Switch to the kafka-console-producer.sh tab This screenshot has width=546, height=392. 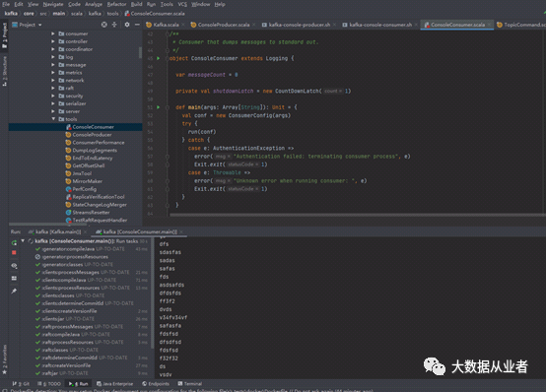pos(299,25)
